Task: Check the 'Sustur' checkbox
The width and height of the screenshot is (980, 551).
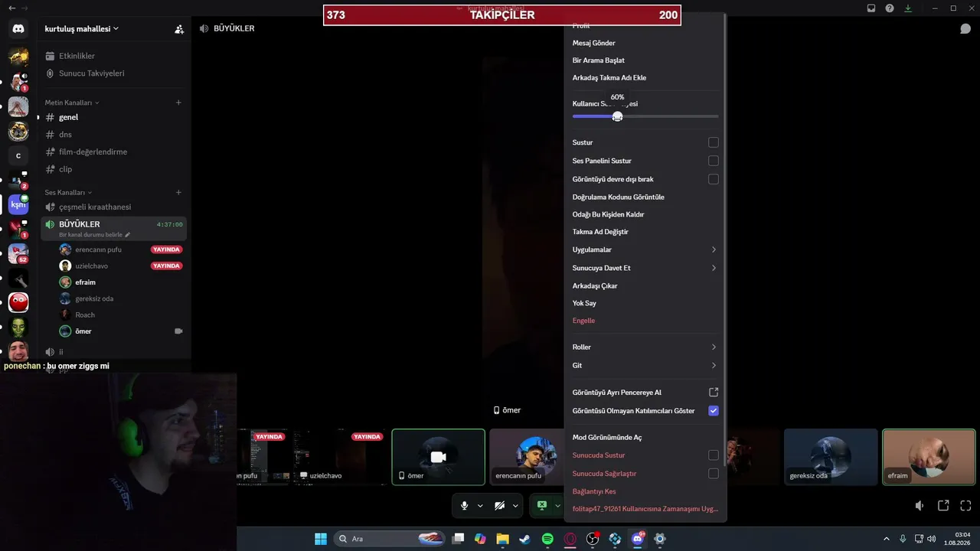Action: click(714, 142)
